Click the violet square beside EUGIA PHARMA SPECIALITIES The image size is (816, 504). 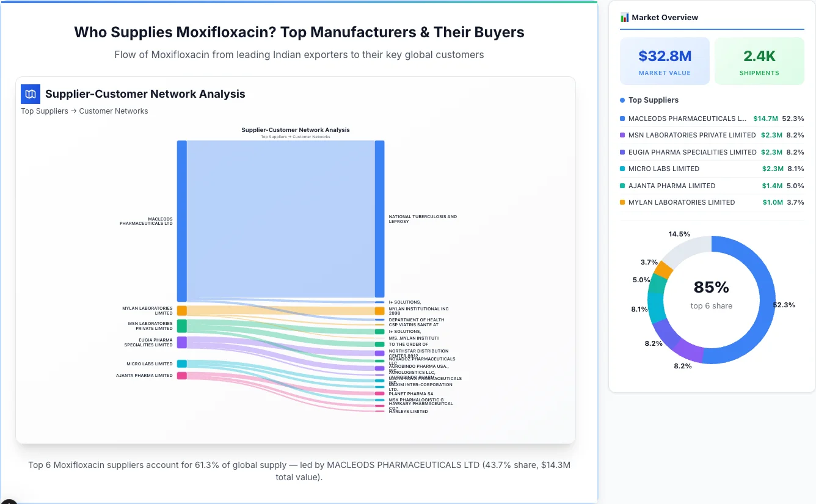[623, 152]
